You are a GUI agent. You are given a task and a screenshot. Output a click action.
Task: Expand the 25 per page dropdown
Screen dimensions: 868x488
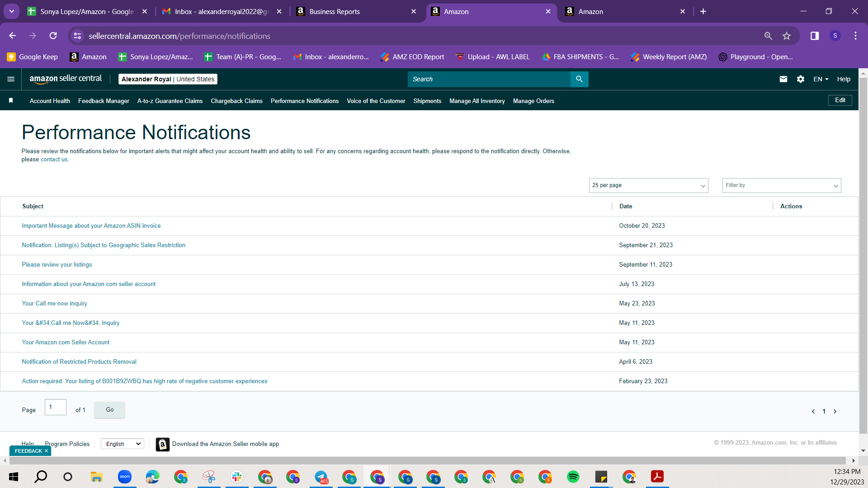pyautogui.click(x=648, y=185)
